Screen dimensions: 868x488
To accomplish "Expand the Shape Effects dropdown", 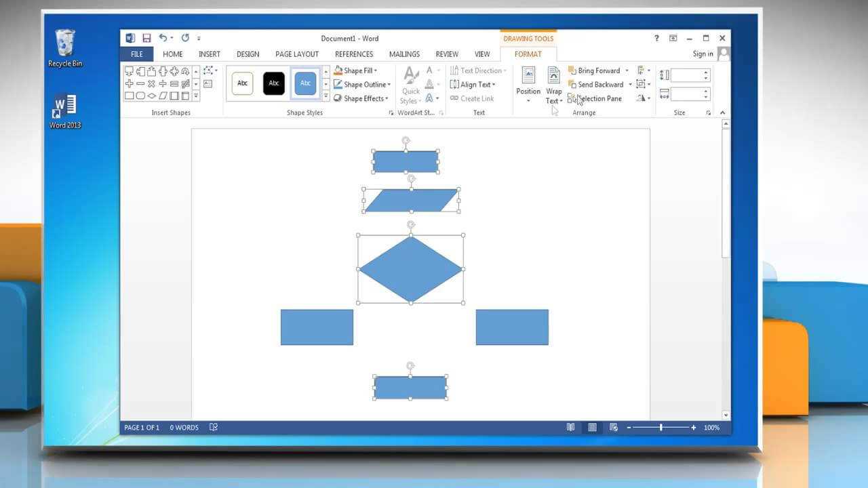I will pos(387,99).
